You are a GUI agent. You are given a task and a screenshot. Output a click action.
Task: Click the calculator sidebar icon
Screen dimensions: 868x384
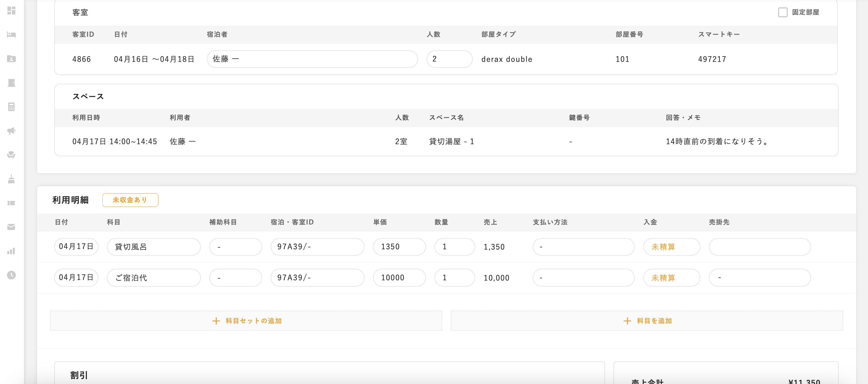click(12, 107)
